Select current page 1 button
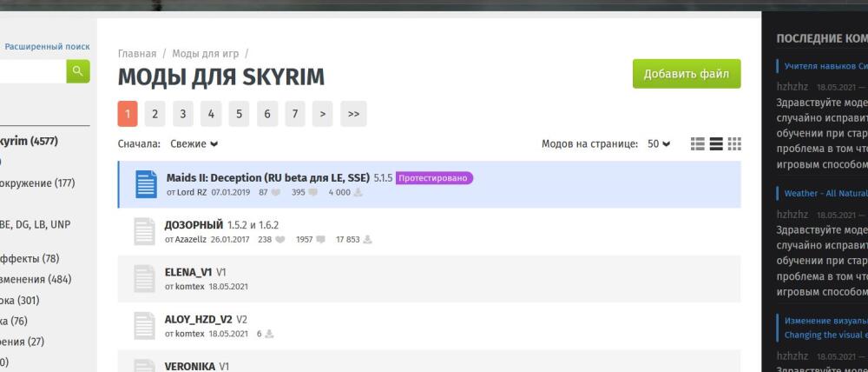The height and width of the screenshot is (372, 868). pos(128,114)
